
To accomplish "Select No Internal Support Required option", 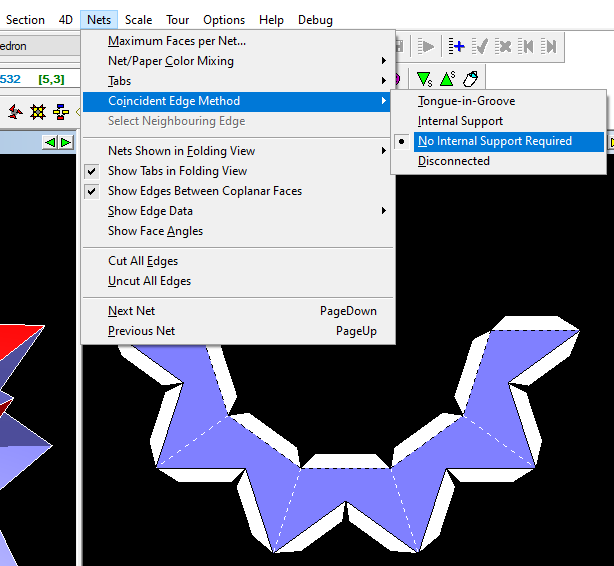I will click(x=498, y=141).
